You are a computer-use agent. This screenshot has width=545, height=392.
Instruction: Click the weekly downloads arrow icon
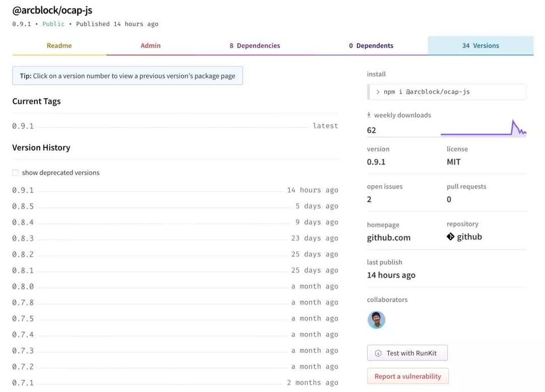click(x=370, y=115)
